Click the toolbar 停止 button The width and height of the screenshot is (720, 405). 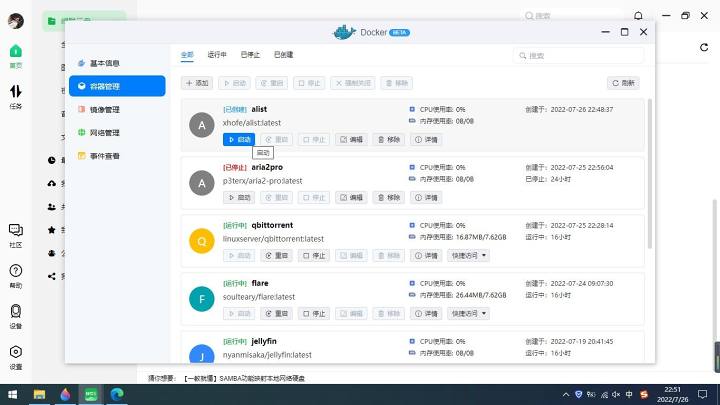[309, 83]
